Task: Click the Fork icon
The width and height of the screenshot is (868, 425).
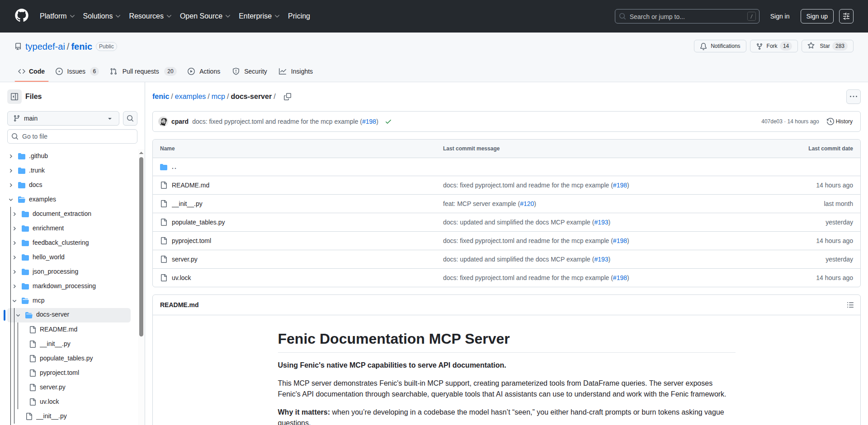Action: 759,46
